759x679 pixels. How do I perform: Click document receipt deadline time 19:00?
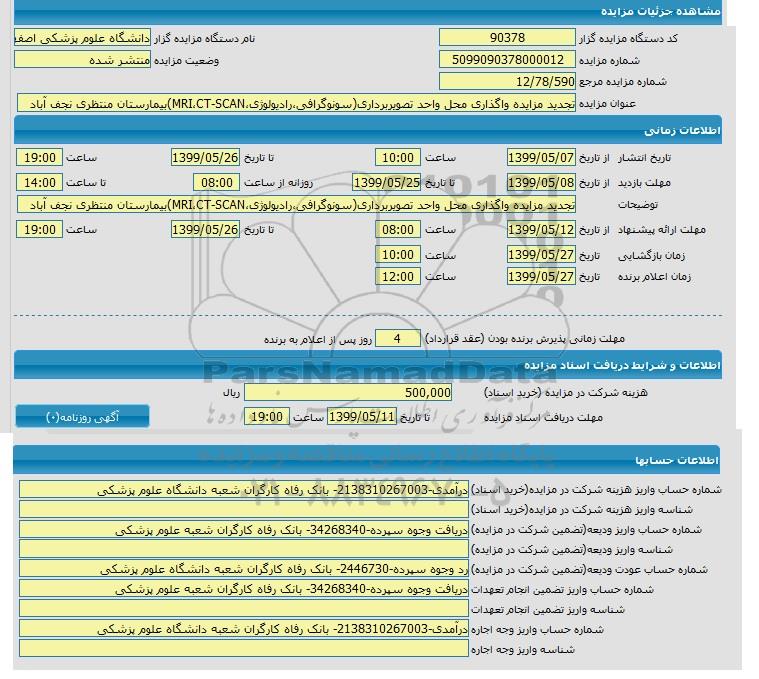267,417
